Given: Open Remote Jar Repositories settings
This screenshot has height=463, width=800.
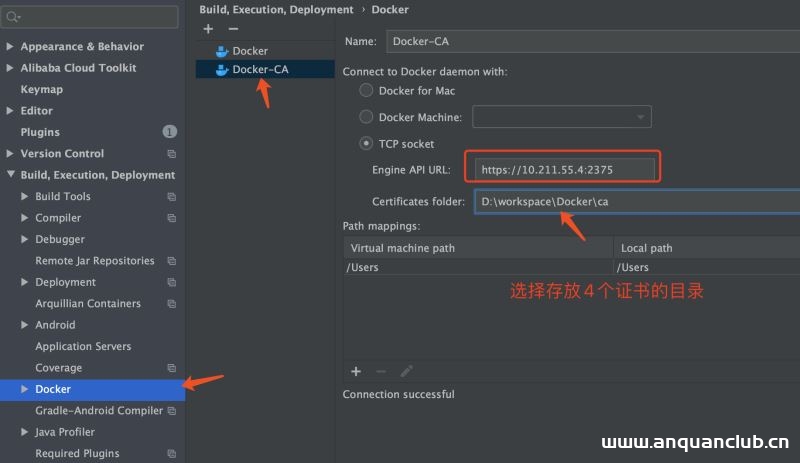Looking at the screenshot, I should point(95,261).
